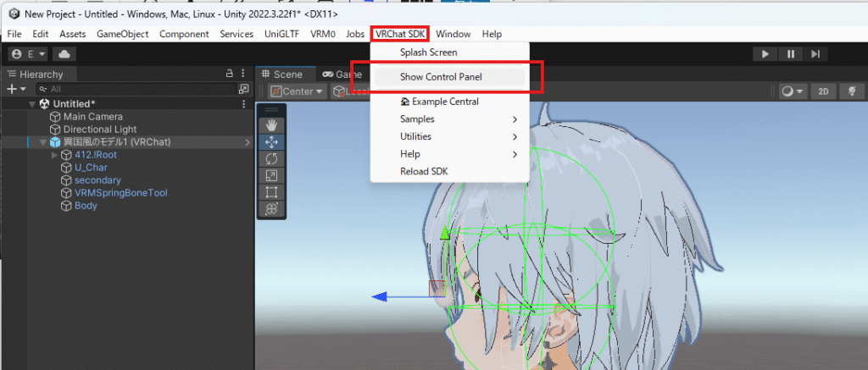
Task: Click the Step frame button
Action: (x=815, y=54)
